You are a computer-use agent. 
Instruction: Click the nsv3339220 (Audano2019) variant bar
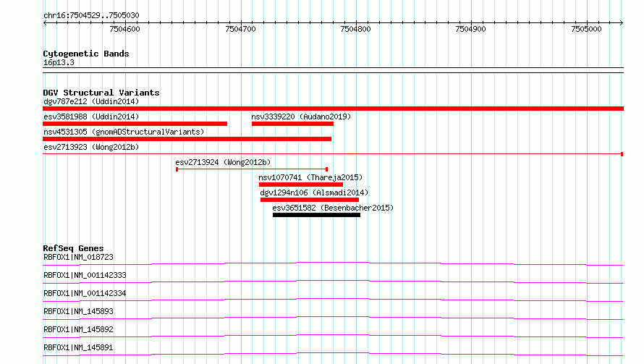click(x=292, y=124)
